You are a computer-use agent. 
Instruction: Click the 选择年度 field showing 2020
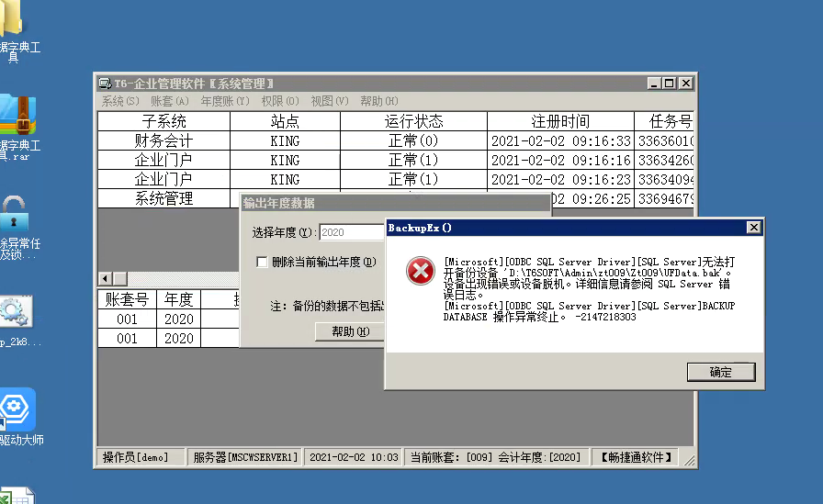(352, 232)
